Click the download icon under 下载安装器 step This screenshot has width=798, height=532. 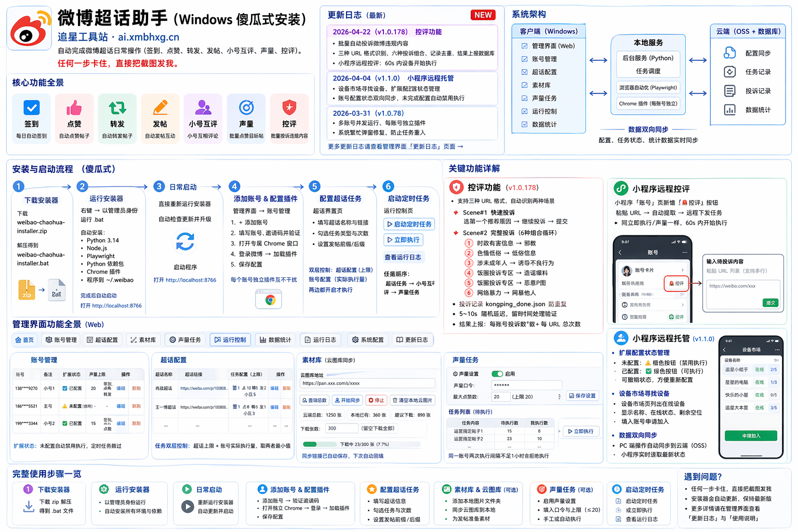click(x=29, y=506)
